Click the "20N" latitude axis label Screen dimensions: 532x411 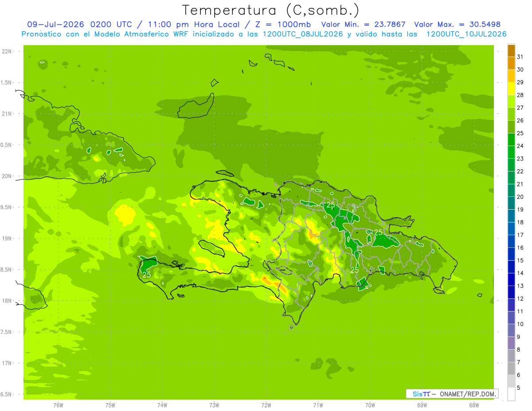(7, 176)
